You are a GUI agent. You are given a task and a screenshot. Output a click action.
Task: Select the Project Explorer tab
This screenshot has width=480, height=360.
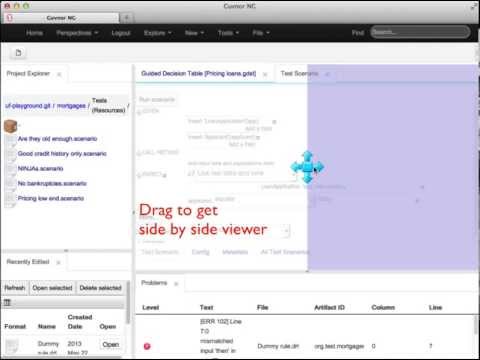click(x=28, y=74)
